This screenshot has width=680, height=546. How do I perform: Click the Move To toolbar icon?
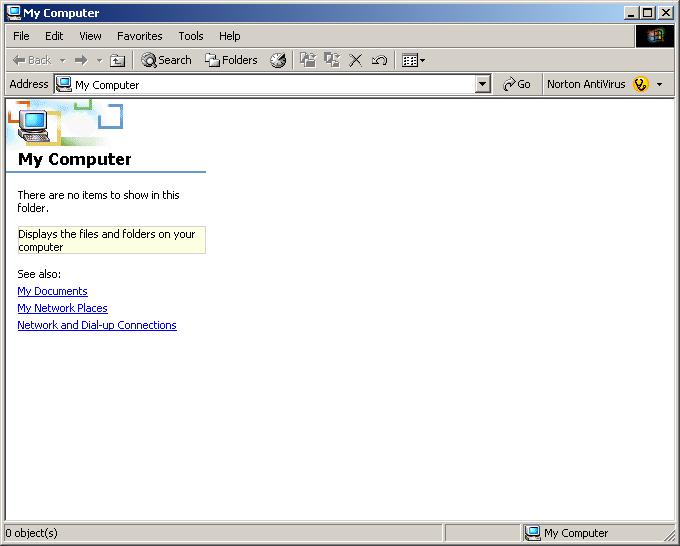308,60
